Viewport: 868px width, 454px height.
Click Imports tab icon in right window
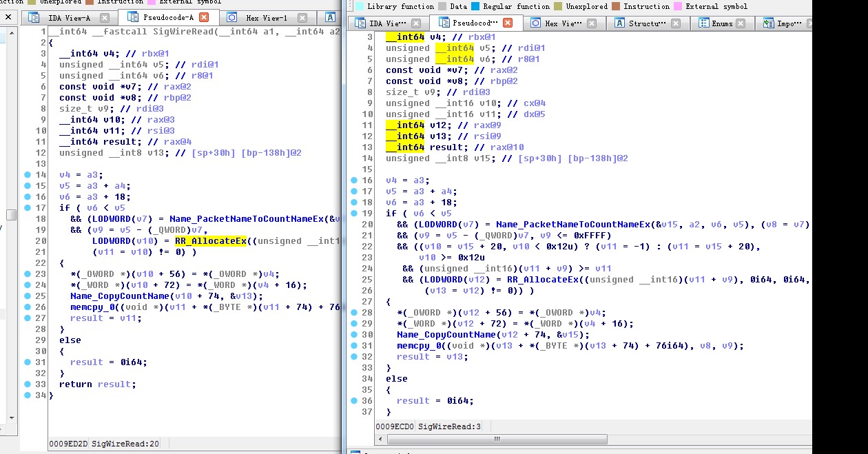coord(769,23)
